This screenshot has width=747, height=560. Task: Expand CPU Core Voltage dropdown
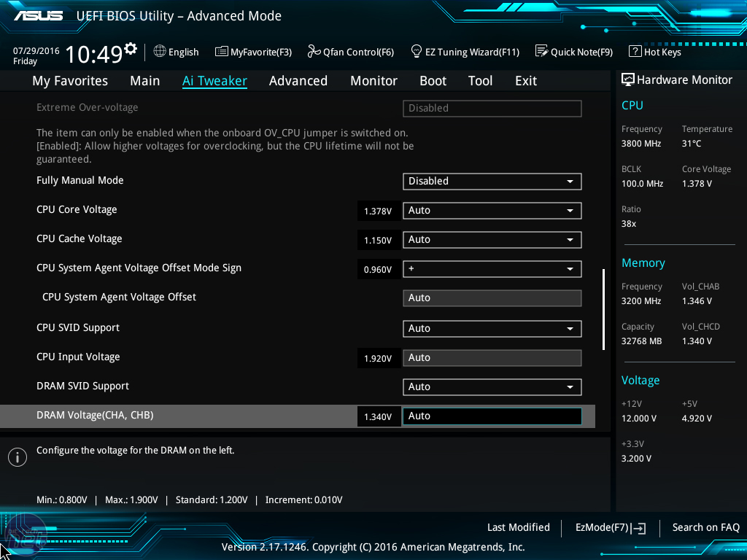coord(492,211)
